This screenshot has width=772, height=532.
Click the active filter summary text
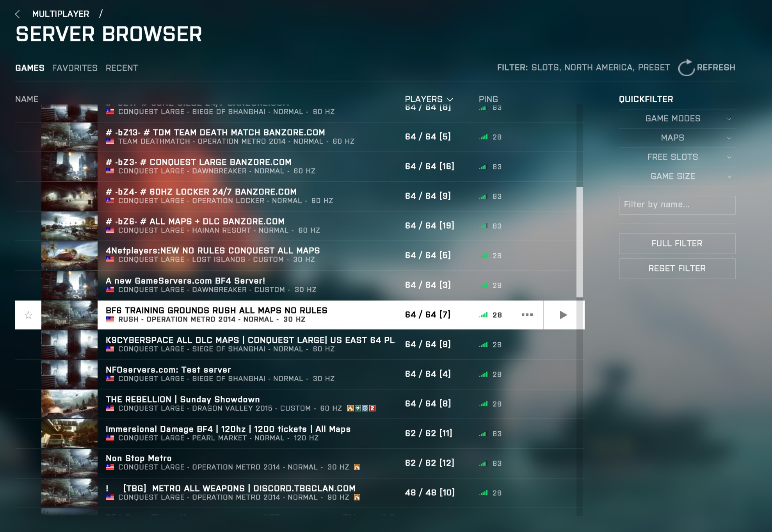(x=583, y=68)
